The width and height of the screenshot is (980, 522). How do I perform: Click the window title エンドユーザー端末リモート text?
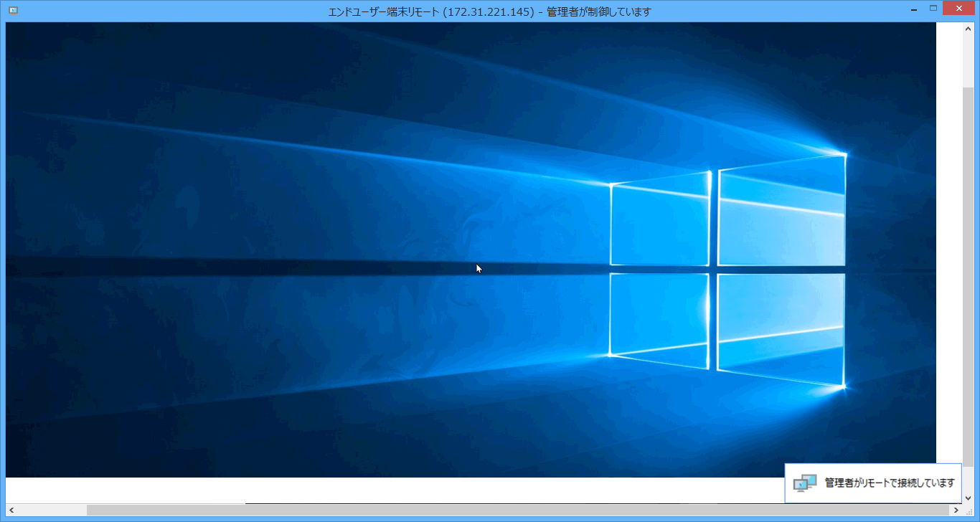tap(385, 11)
